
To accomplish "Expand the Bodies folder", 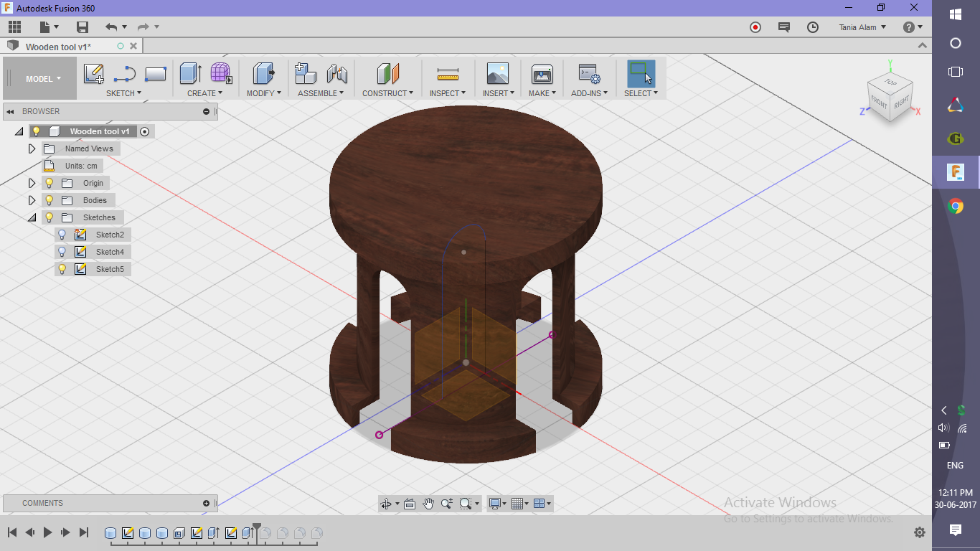I will pos(32,200).
